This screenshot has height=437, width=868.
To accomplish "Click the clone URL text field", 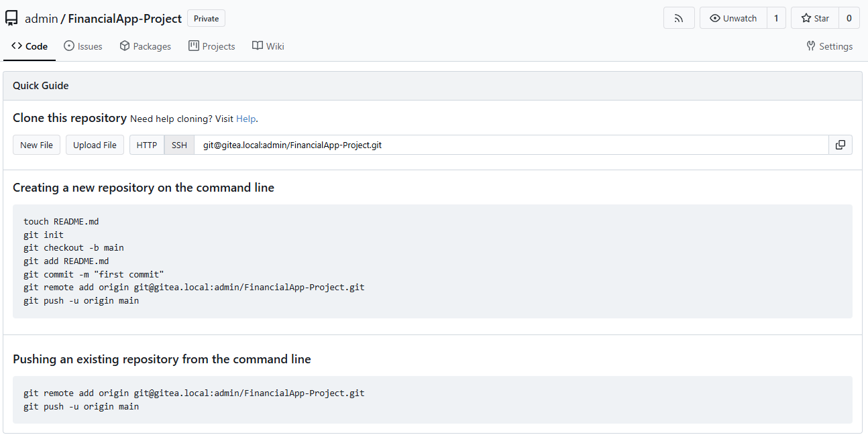I will pyautogui.click(x=510, y=145).
